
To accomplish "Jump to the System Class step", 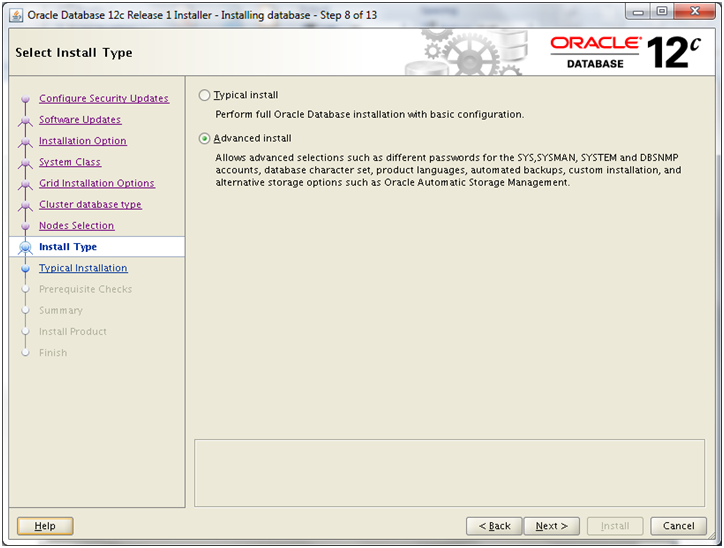I will [x=70, y=162].
